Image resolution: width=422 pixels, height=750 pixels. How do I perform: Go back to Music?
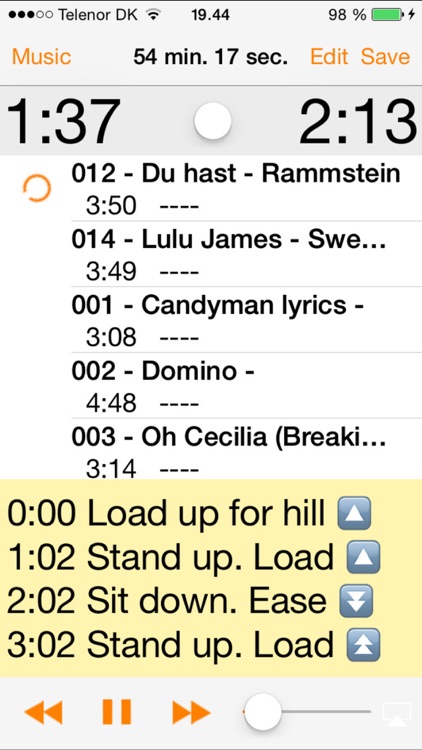click(42, 57)
